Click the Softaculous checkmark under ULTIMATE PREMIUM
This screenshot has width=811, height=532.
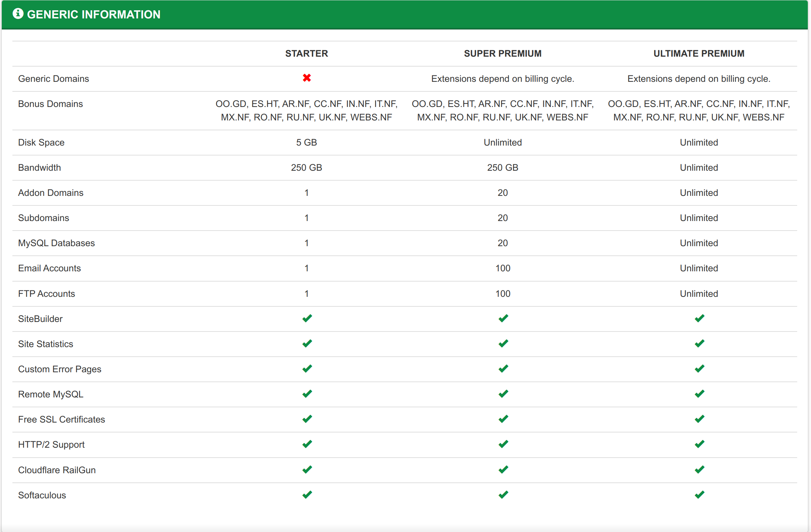coord(699,494)
